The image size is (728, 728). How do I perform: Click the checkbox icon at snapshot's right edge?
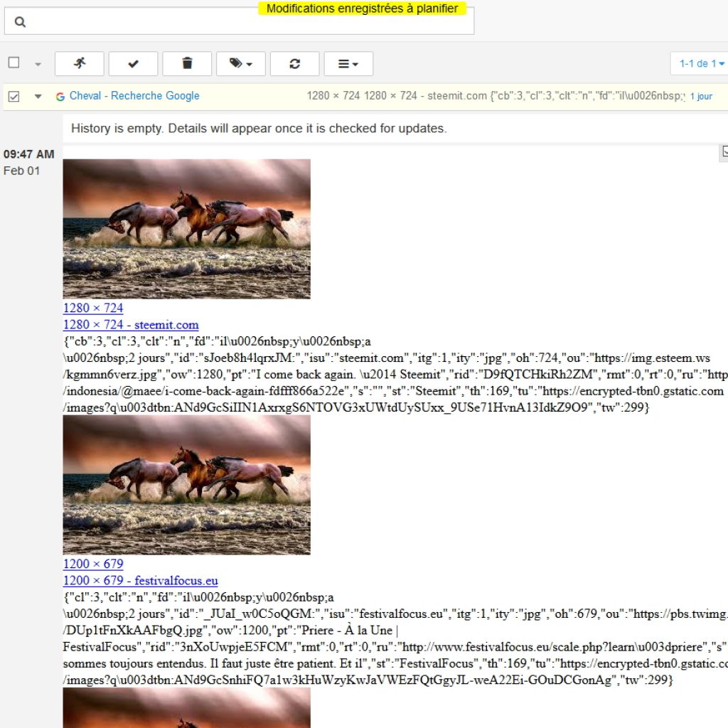click(724, 151)
